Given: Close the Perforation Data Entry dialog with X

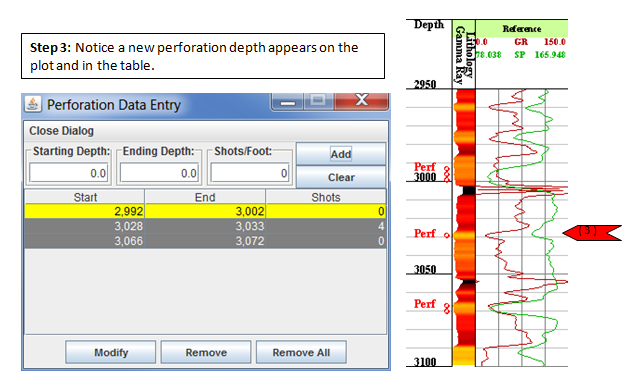Looking at the screenshot, I should coord(361,100).
